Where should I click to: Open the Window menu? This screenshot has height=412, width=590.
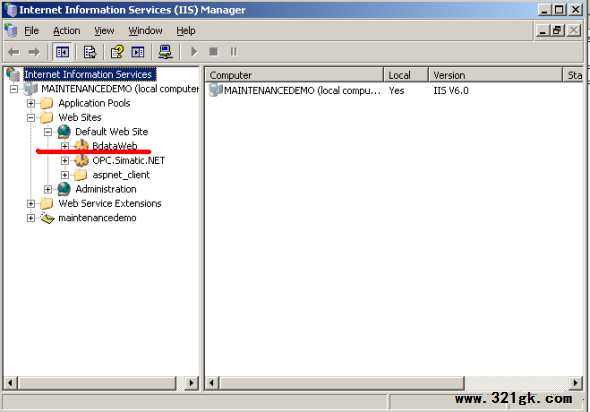point(145,30)
